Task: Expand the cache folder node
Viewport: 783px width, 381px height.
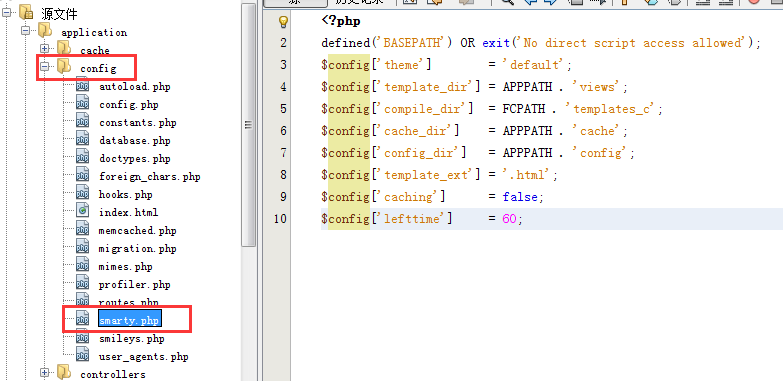Action: click(45, 49)
